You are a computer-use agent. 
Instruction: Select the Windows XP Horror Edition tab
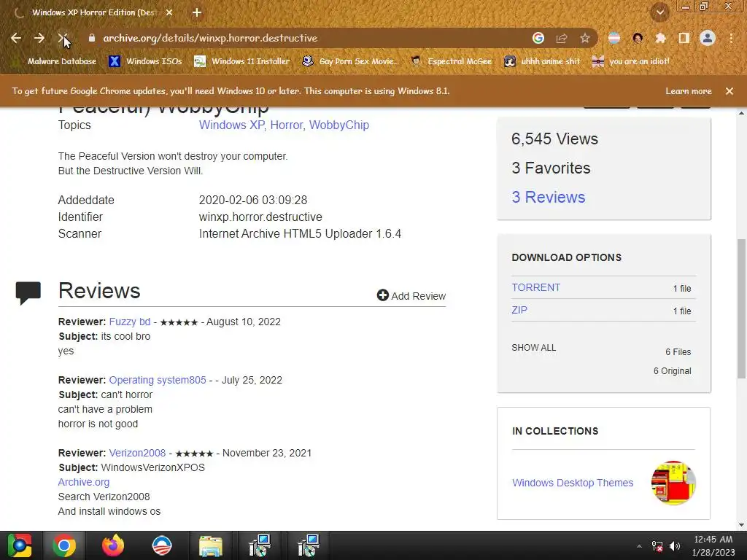coord(95,12)
